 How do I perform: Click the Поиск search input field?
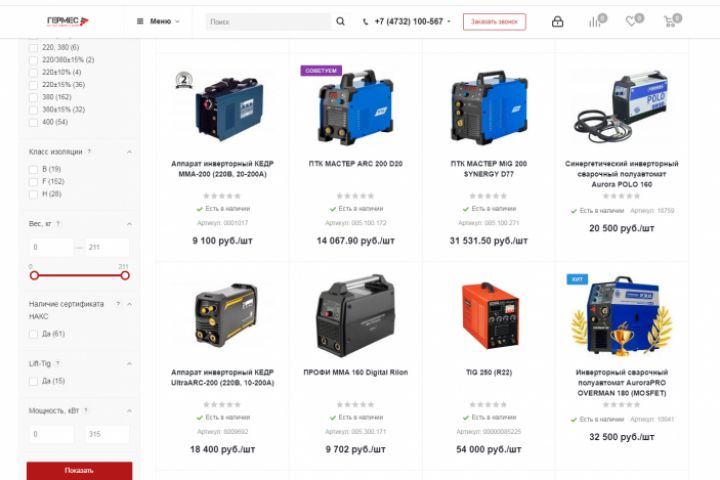point(268,22)
